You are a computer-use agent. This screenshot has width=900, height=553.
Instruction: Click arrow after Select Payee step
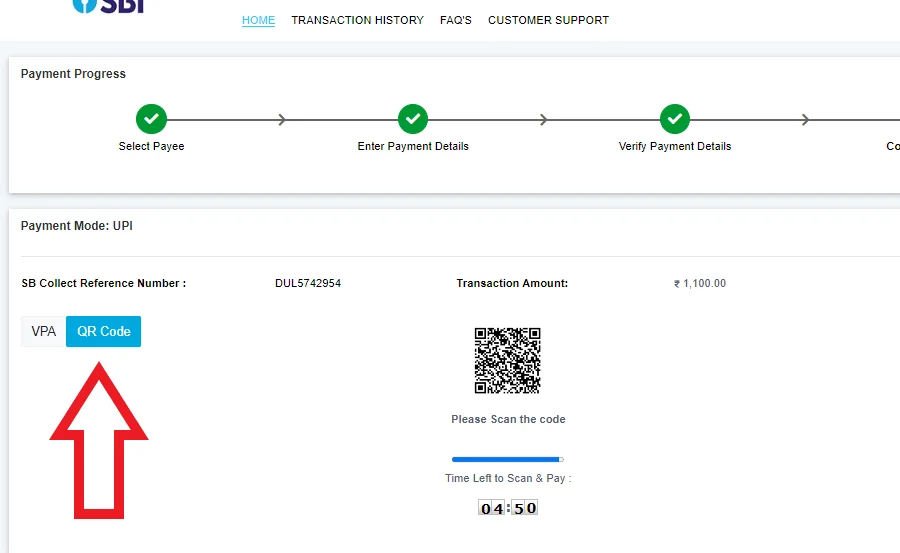(x=282, y=119)
